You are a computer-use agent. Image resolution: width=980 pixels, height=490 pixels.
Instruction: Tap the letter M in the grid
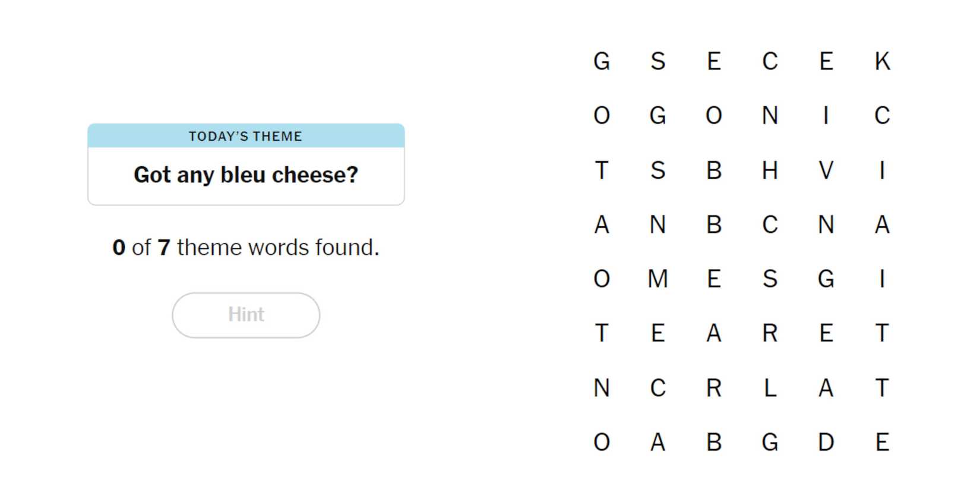point(657,279)
